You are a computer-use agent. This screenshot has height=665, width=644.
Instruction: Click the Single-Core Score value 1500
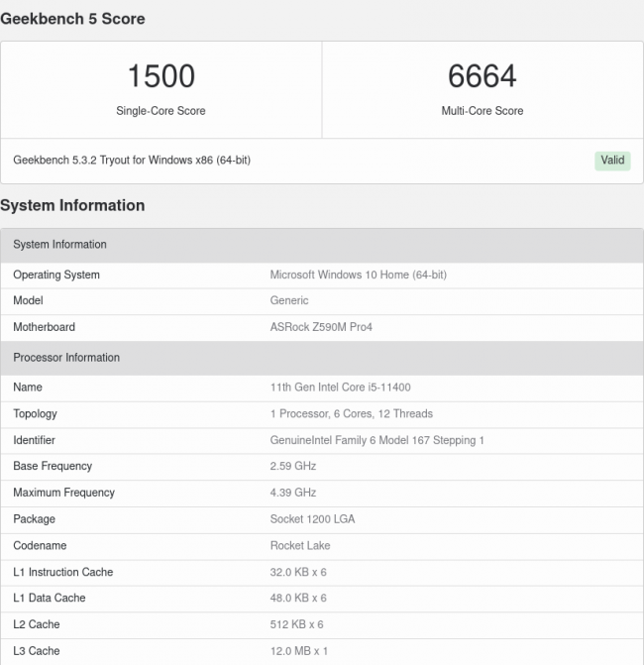tap(161, 76)
